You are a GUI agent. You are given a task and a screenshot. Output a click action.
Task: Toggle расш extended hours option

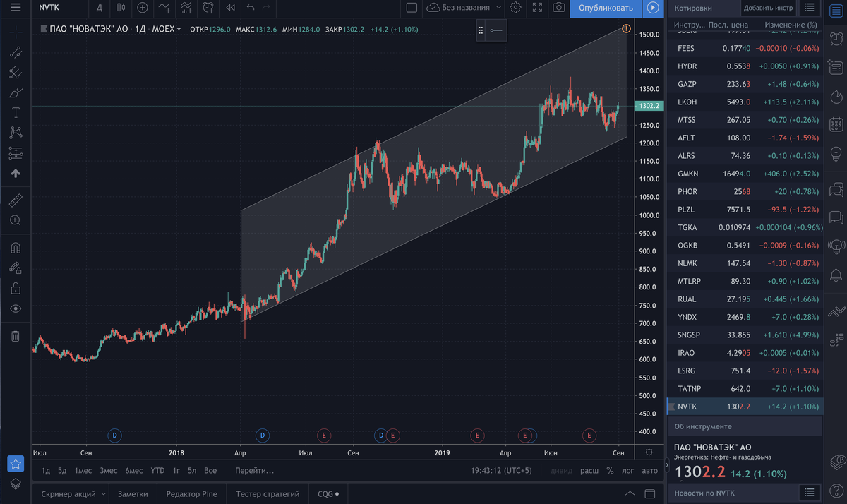[589, 470]
